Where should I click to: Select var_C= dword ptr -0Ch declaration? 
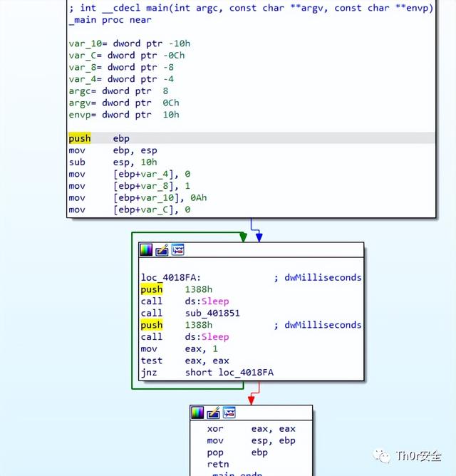click(127, 56)
